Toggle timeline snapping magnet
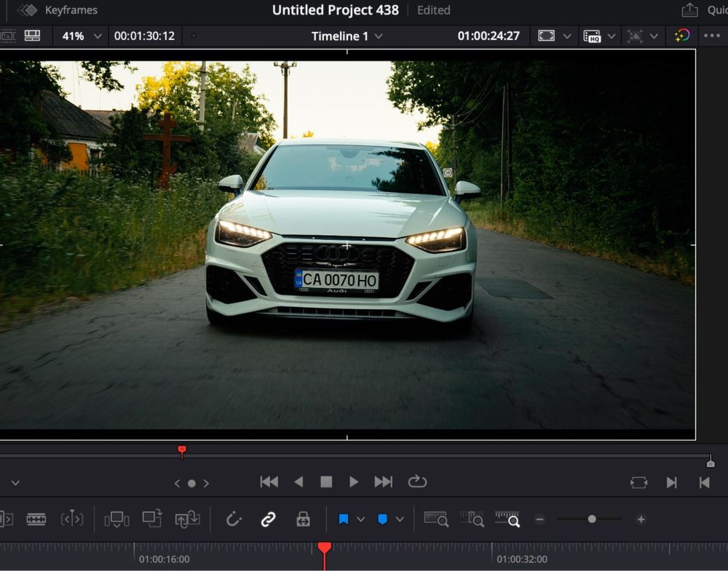Screen dimensions: 728x571 (234, 519)
